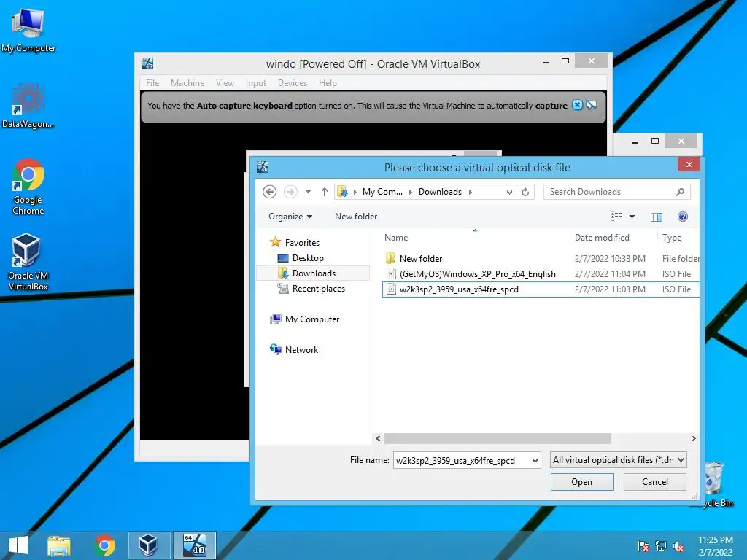
Task: Click scroll left arrow in file list
Action: point(379,438)
